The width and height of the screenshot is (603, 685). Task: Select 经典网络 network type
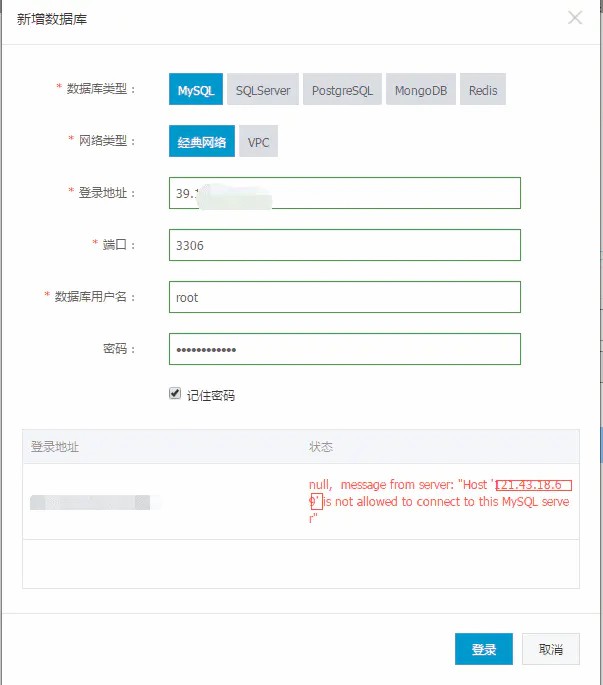202,142
